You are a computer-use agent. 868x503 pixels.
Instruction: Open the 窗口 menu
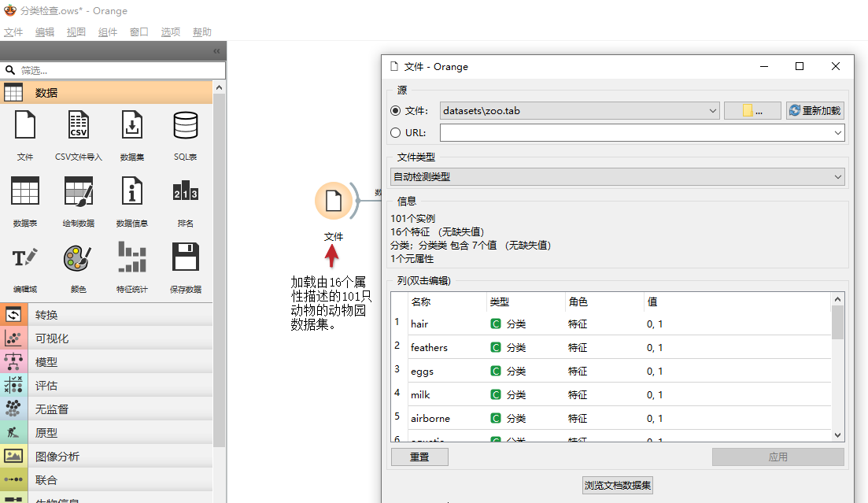click(x=139, y=32)
